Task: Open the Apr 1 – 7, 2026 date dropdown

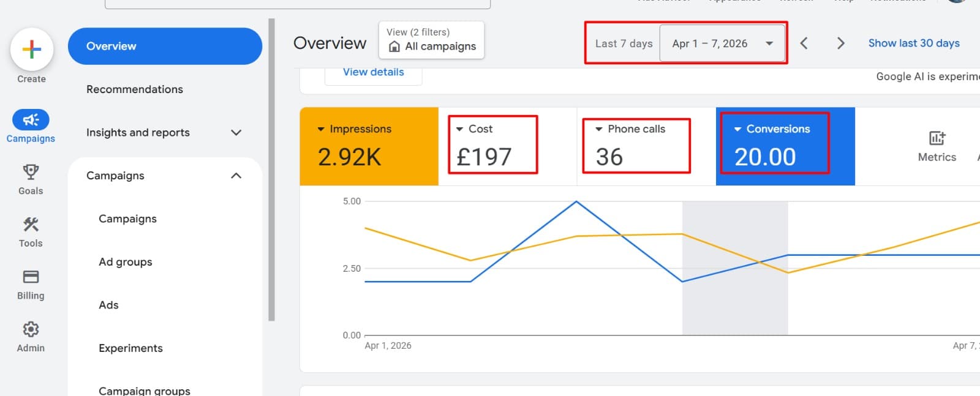Action: (722, 43)
